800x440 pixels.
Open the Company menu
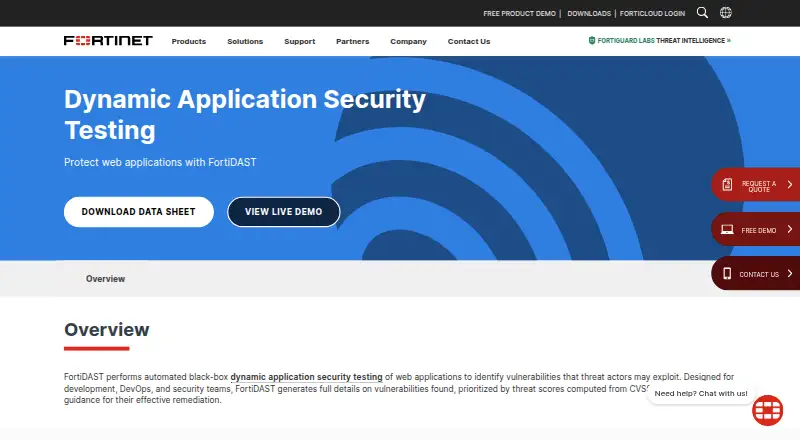[x=408, y=41]
